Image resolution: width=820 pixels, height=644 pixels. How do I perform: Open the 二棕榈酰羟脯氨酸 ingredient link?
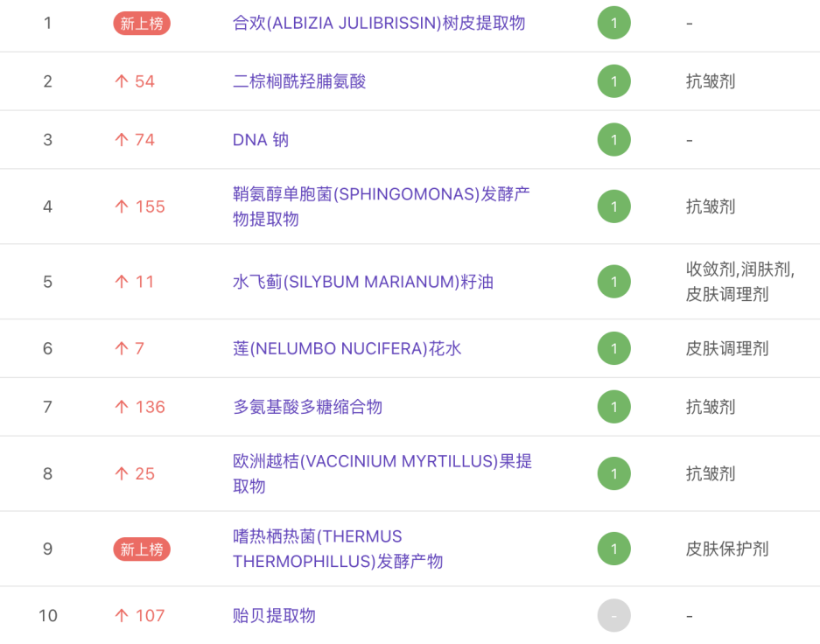[x=299, y=81]
